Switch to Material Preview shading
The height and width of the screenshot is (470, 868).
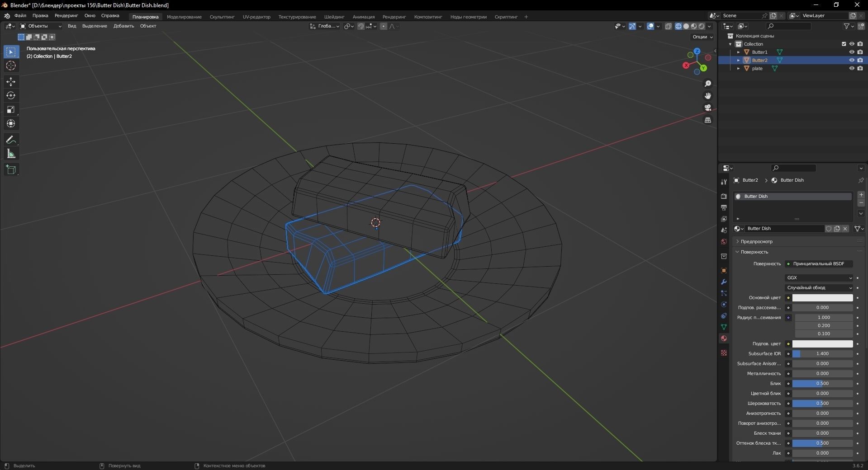[x=694, y=26]
